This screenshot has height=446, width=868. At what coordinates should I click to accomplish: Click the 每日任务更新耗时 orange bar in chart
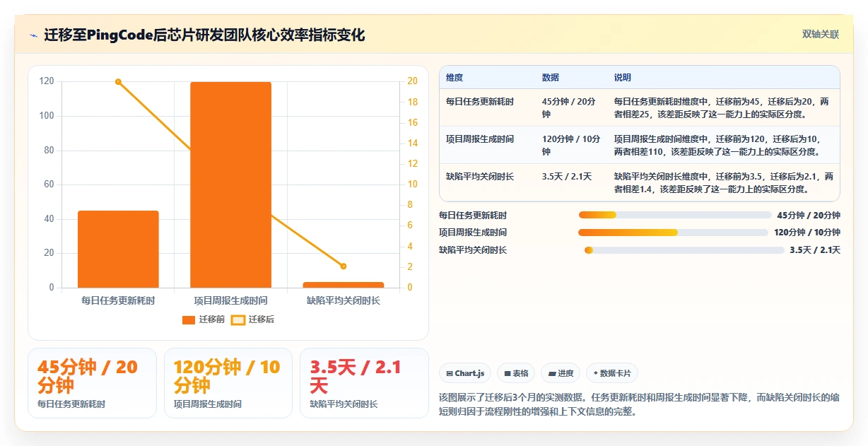118,249
